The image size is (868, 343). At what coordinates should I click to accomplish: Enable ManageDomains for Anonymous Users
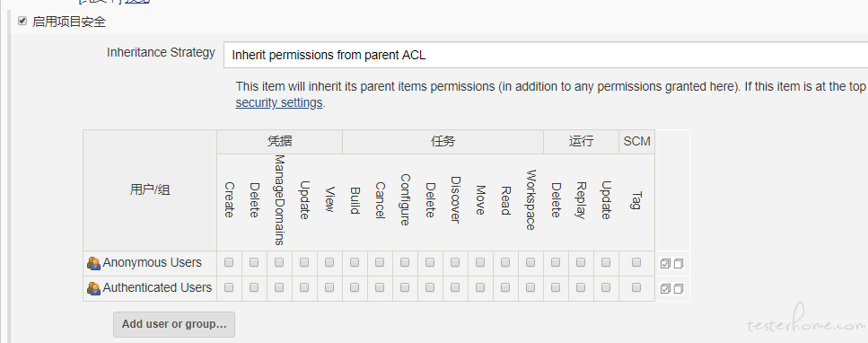279,263
